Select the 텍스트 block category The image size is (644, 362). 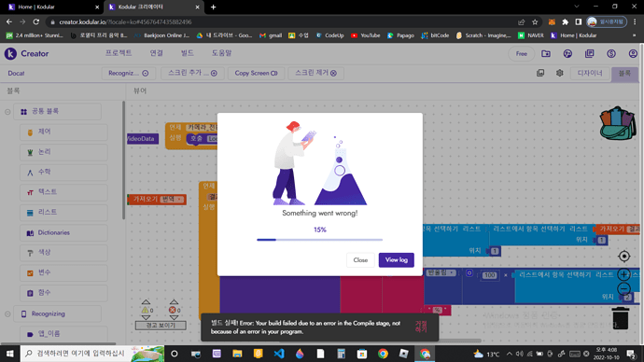(63, 192)
